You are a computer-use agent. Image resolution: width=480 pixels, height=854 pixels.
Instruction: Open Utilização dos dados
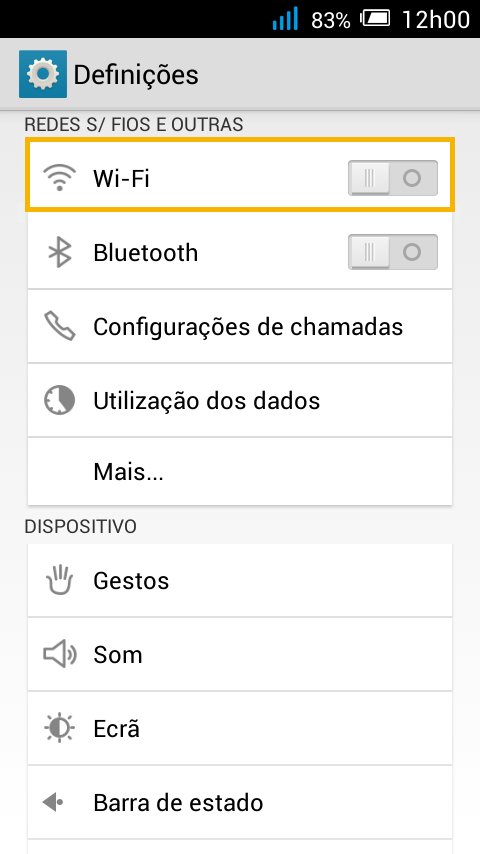240,400
